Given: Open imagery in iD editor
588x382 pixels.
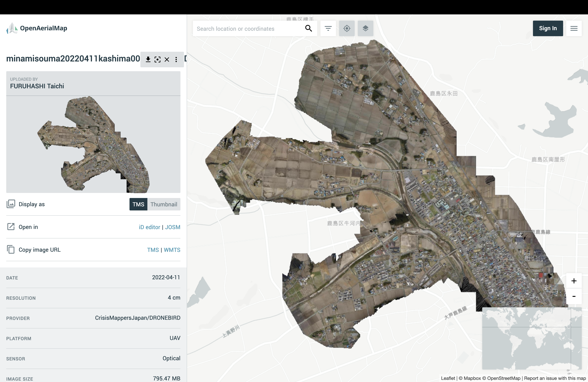Looking at the screenshot, I should tap(150, 227).
